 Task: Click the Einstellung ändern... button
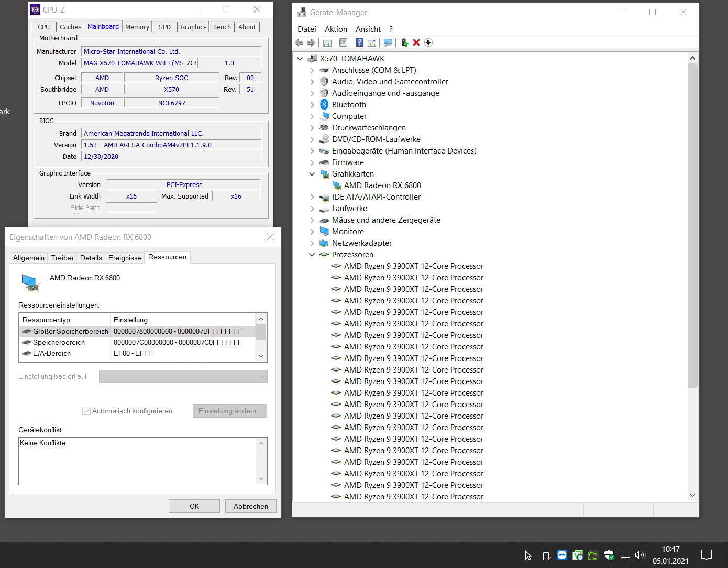point(230,411)
